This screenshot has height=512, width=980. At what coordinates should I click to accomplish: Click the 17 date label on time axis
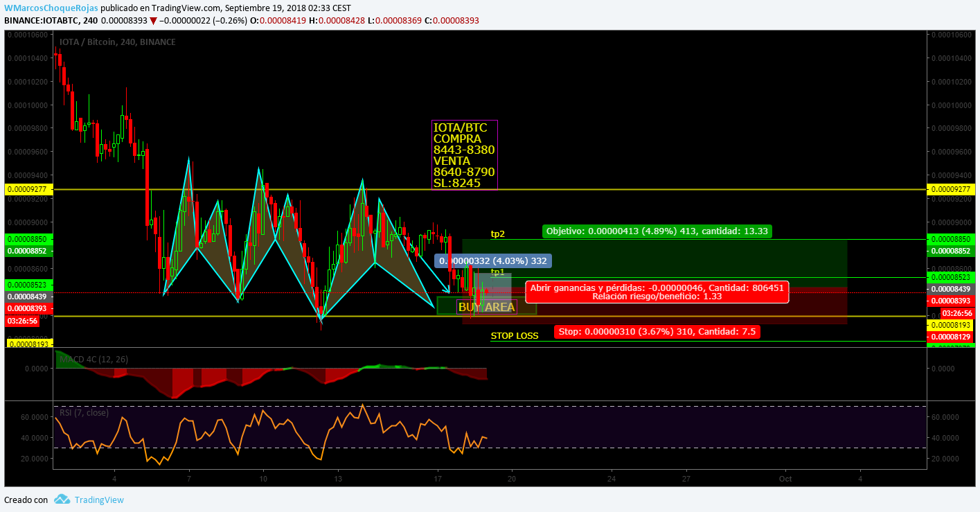click(438, 478)
